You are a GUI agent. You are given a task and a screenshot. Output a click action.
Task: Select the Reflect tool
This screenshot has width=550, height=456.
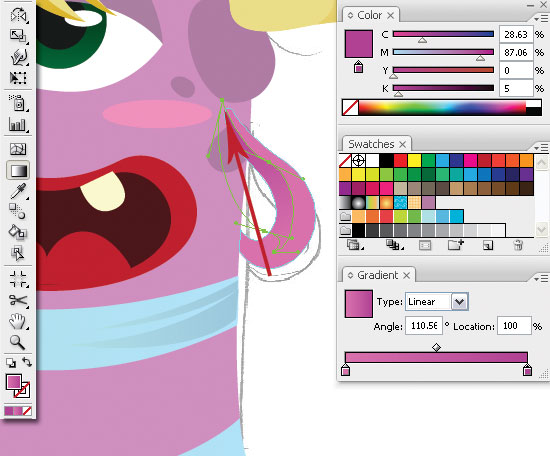[x=18, y=15]
